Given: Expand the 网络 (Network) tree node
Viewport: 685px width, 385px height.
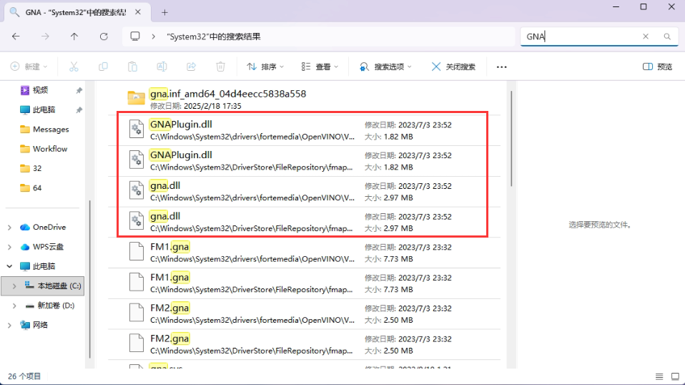Looking at the screenshot, I should point(9,325).
